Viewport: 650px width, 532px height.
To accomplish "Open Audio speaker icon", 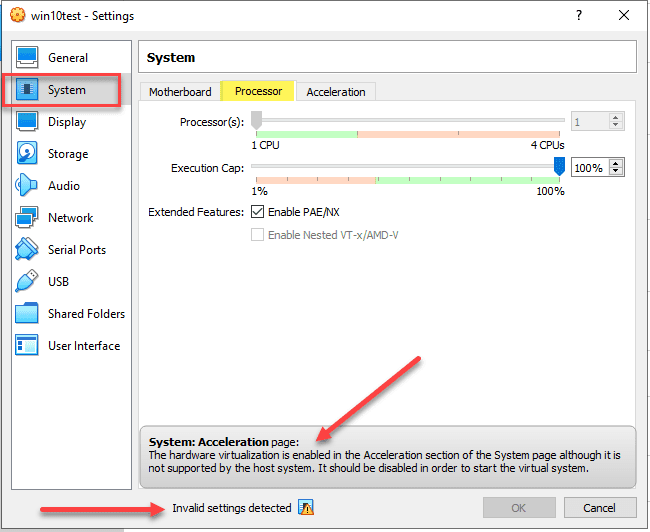I will (26, 185).
